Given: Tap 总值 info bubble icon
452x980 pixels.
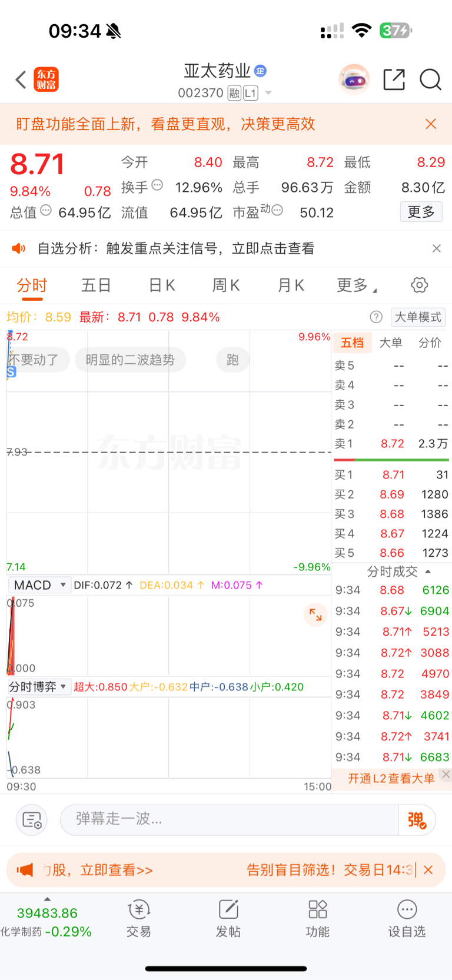Looking at the screenshot, I should 46,211.
